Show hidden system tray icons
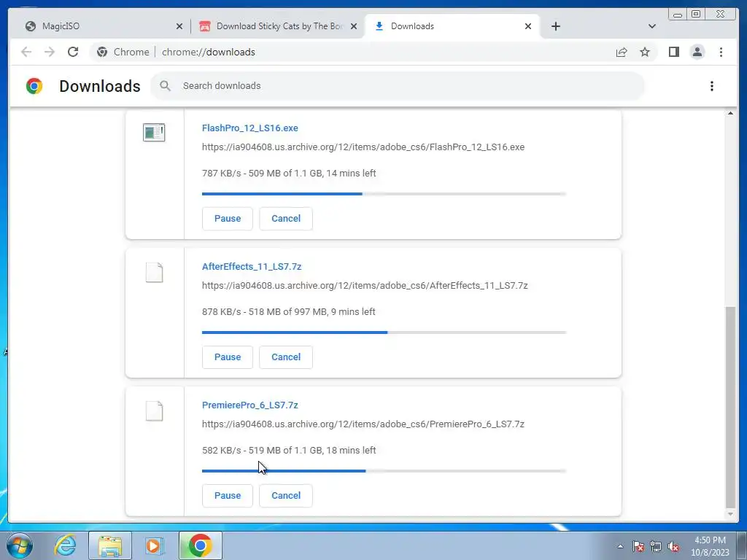Viewport: 747px width, 560px height. click(620, 546)
